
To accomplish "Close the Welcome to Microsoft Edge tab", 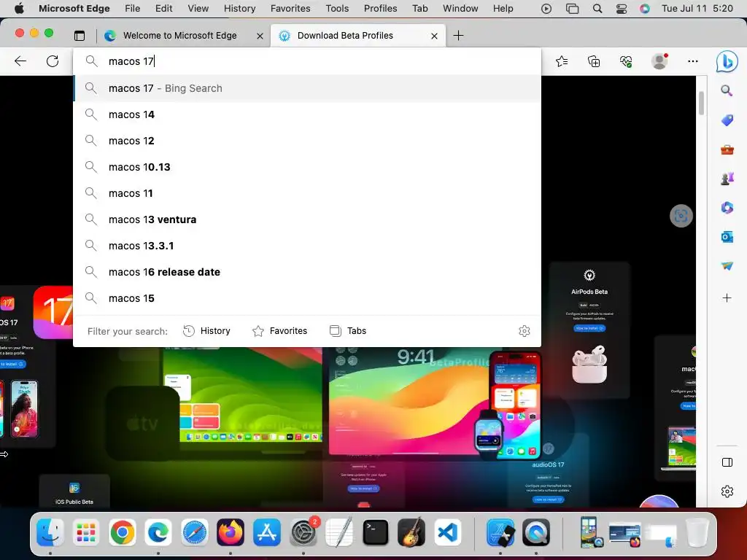I will pos(260,36).
